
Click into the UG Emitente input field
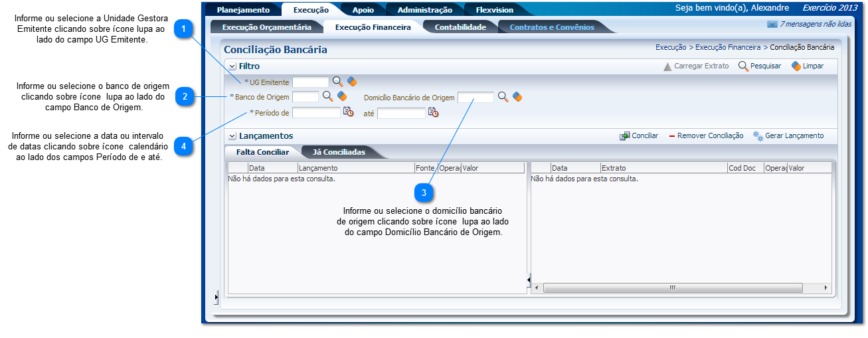click(x=310, y=82)
